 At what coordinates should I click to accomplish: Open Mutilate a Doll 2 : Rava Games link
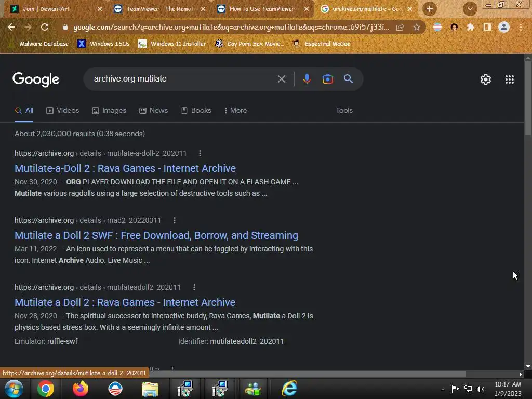coord(125,303)
